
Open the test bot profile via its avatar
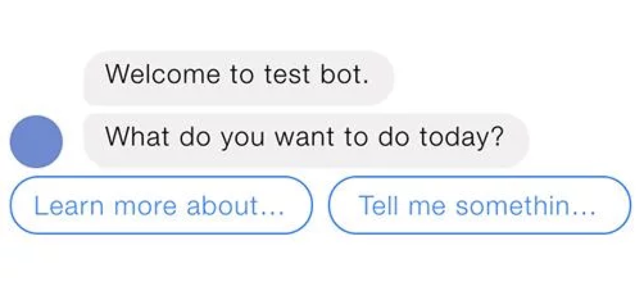(37, 142)
